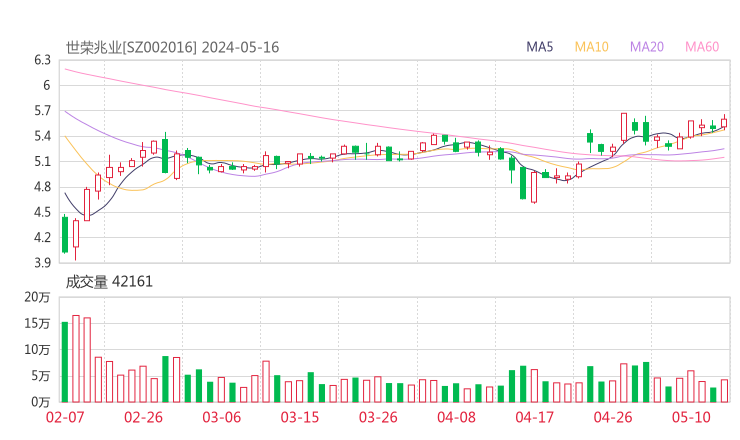Image resolution: width=740 pixels, height=440 pixels.
Task: Click the 5.1 price axis label
Action: click(42, 161)
